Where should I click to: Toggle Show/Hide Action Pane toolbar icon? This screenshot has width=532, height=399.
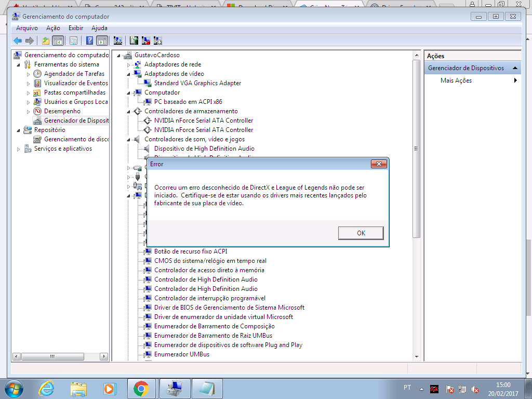click(x=102, y=41)
